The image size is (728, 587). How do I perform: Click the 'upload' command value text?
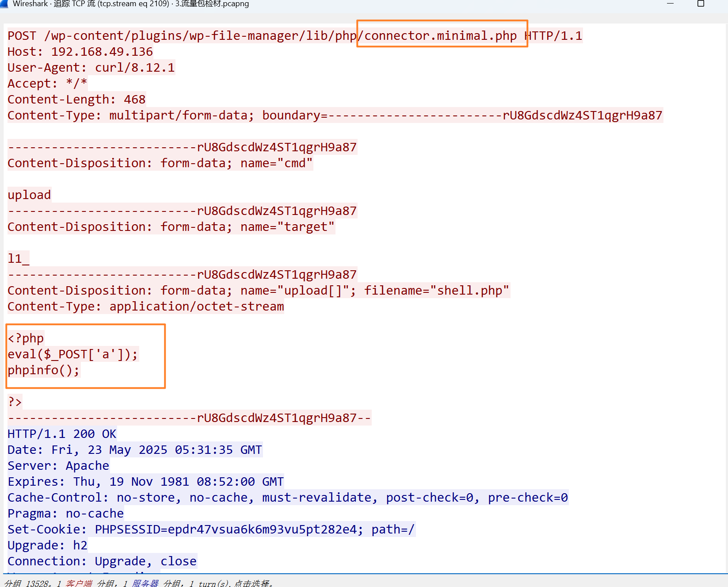pyautogui.click(x=29, y=195)
